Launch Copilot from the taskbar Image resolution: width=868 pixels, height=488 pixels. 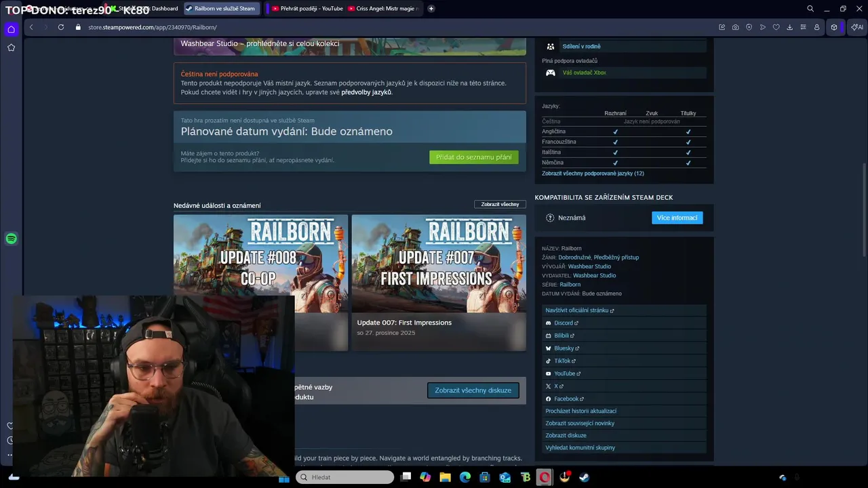[425, 477]
